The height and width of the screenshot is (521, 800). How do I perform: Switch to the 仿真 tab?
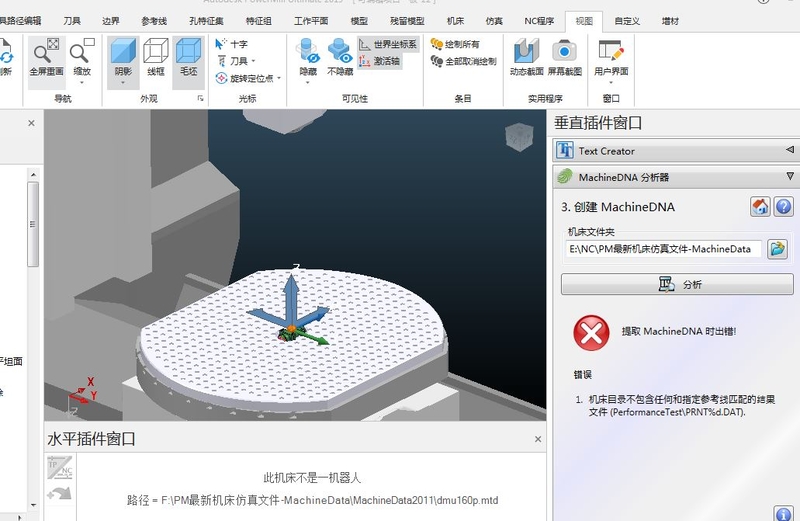click(494, 21)
